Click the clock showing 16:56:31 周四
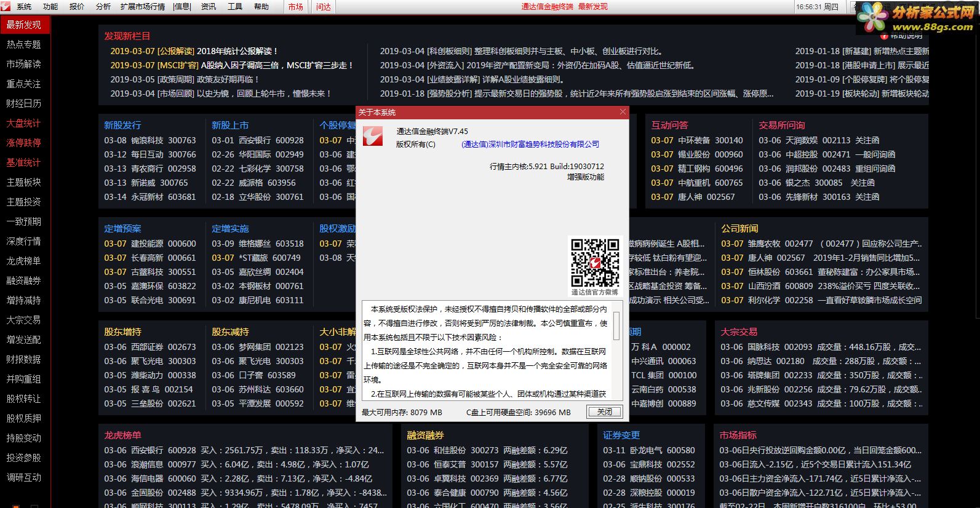The image size is (980, 508). [x=817, y=7]
